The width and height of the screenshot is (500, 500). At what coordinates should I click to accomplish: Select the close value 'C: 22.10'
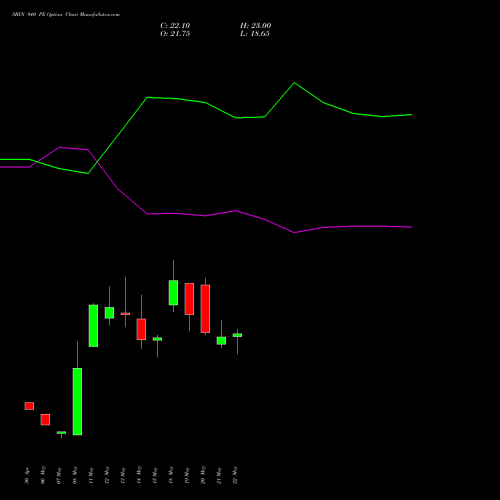click(x=175, y=26)
